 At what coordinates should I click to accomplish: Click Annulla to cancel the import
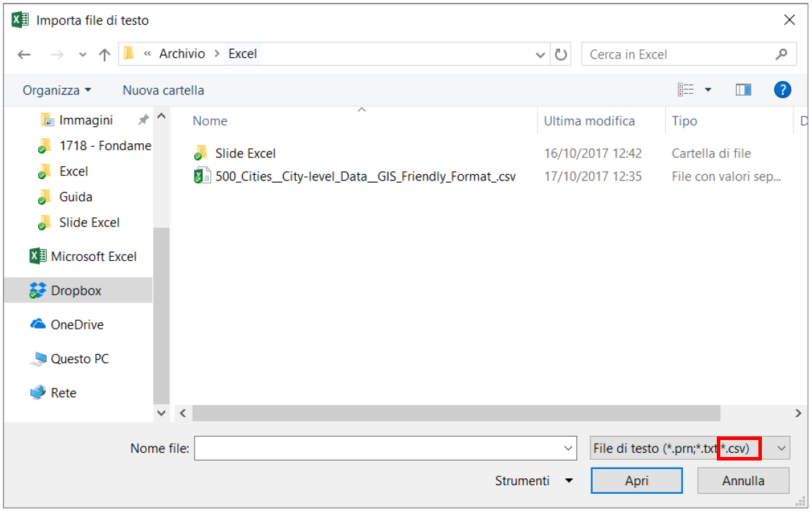(x=743, y=480)
